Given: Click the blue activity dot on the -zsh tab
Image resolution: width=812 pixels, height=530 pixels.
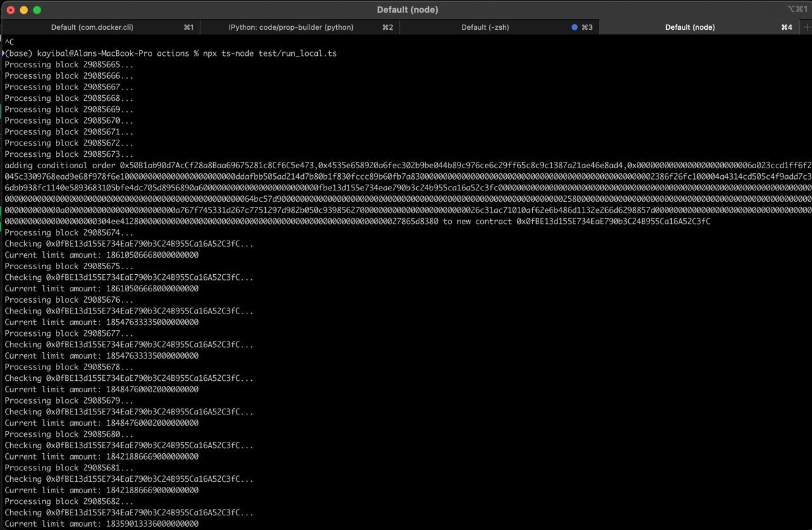Looking at the screenshot, I should click(x=575, y=27).
